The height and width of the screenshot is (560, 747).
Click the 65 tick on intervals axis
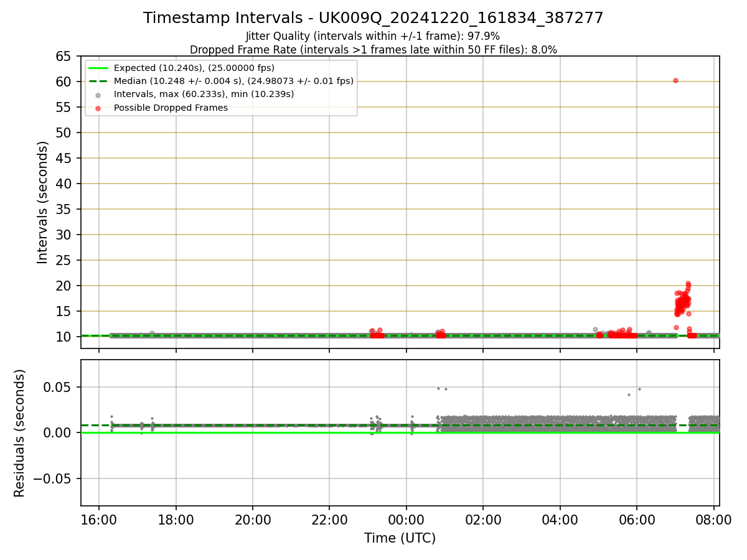pos(64,56)
